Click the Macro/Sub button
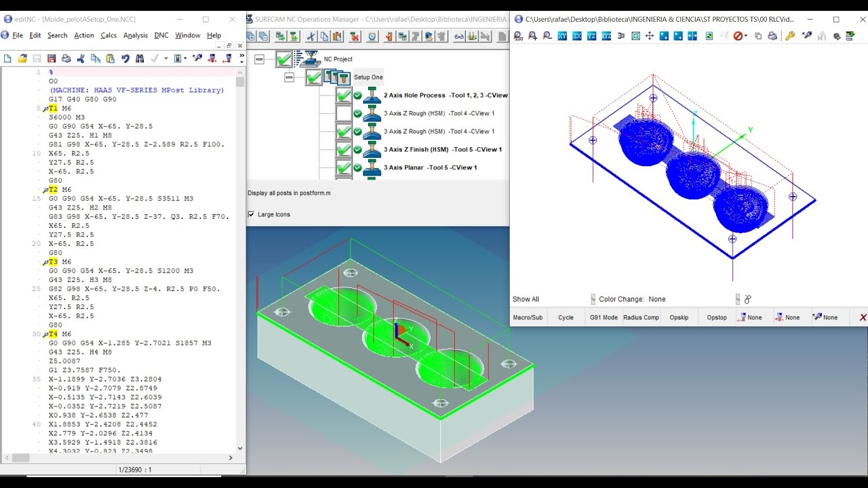Screen dimensions: 868x488 [528, 317]
